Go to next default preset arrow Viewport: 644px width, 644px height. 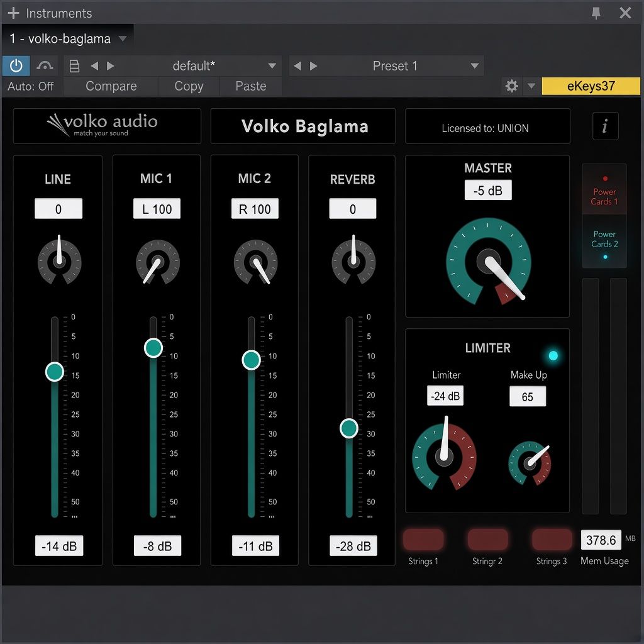click(111, 65)
